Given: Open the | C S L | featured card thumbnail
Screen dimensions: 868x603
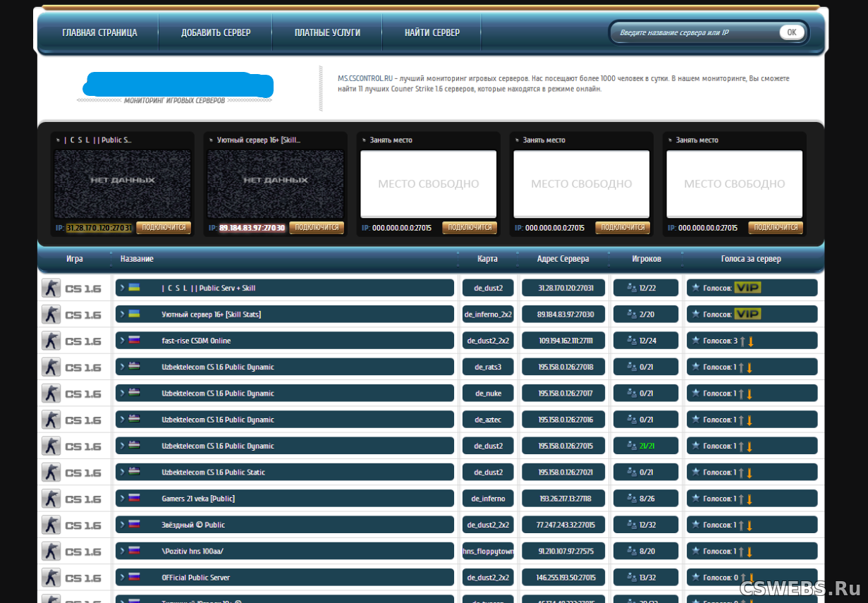Looking at the screenshot, I should 123,183.
